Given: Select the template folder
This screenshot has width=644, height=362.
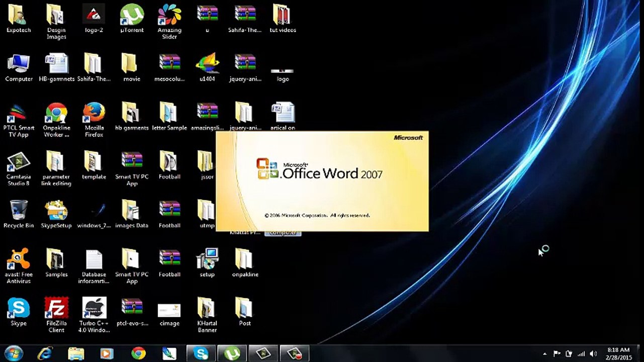Looking at the screenshot, I should (94, 165).
